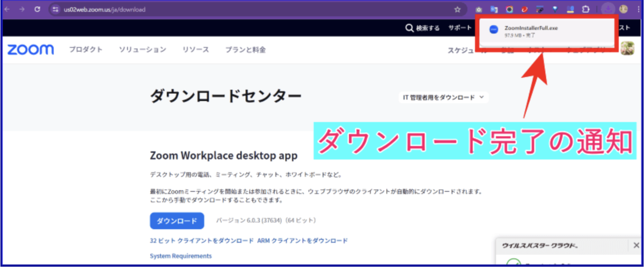This screenshot has height=268, width=644.
Task: Open the プロダクト menu
Action: [x=85, y=50]
